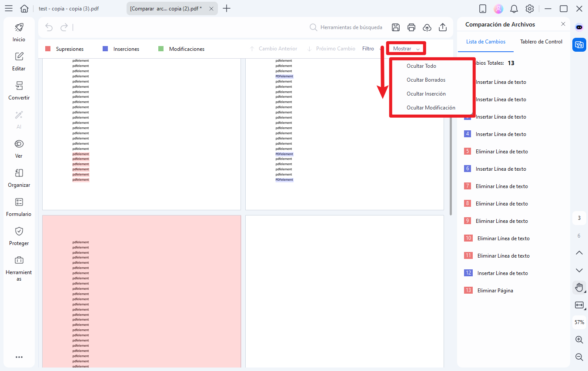Click the Organizar sidebar icon
The image size is (588, 371).
19,178
